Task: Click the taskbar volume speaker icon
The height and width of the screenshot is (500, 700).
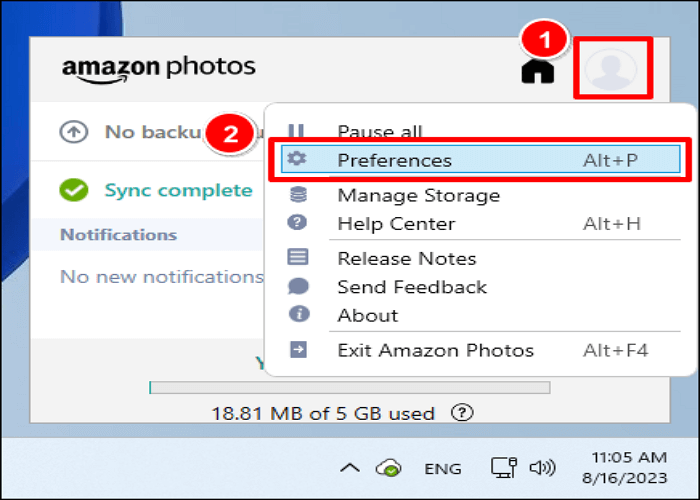Action: click(542, 468)
